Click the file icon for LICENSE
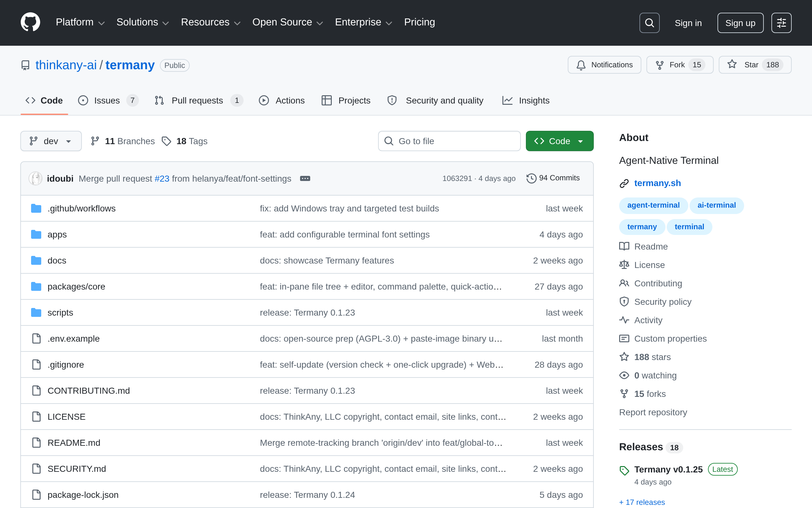This screenshot has height=508, width=812. (x=36, y=417)
